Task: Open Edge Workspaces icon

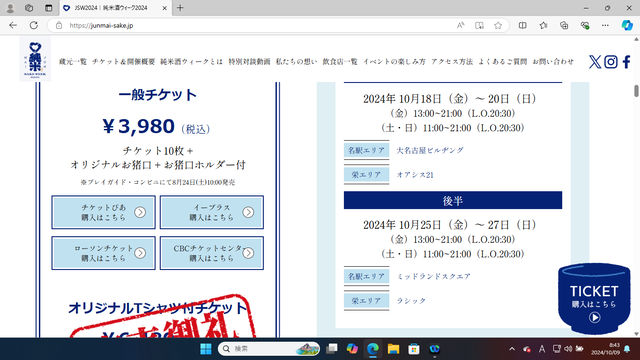Action: [29, 8]
